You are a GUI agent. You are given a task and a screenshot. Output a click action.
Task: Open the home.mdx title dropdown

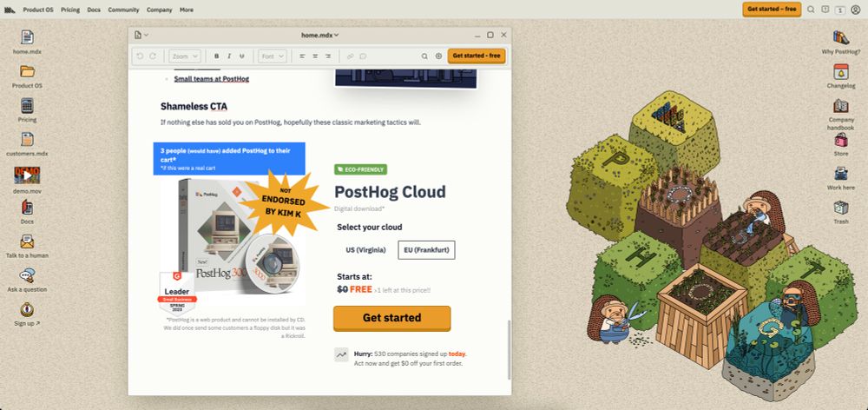pyautogui.click(x=320, y=35)
